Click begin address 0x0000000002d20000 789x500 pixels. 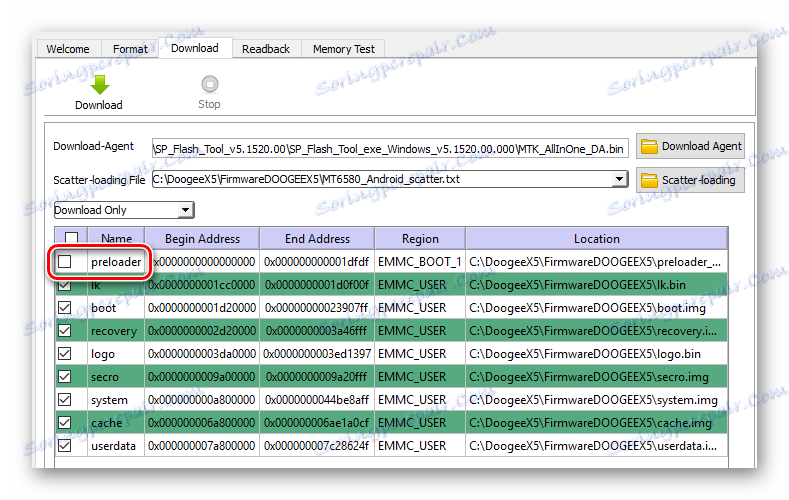point(202,330)
